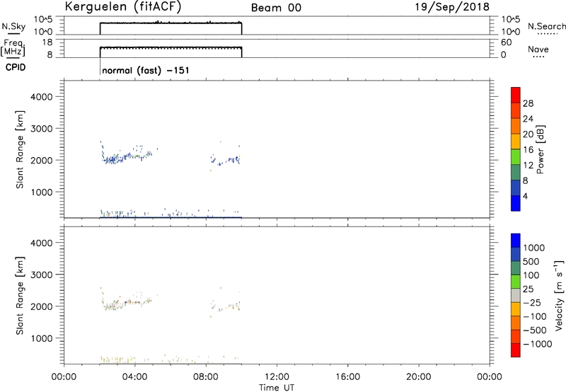Image resolution: width=566 pixels, height=392 pixels.
Task: Select the grey -25 to 25 Velocity swatch
Action: pyautogui.click(x=516, y=296)
